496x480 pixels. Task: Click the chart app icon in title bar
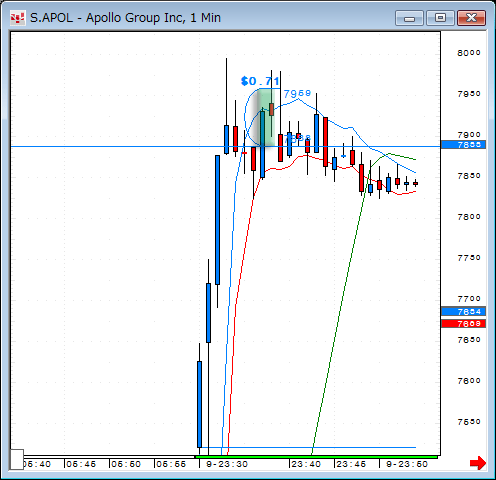coord(17,18)
